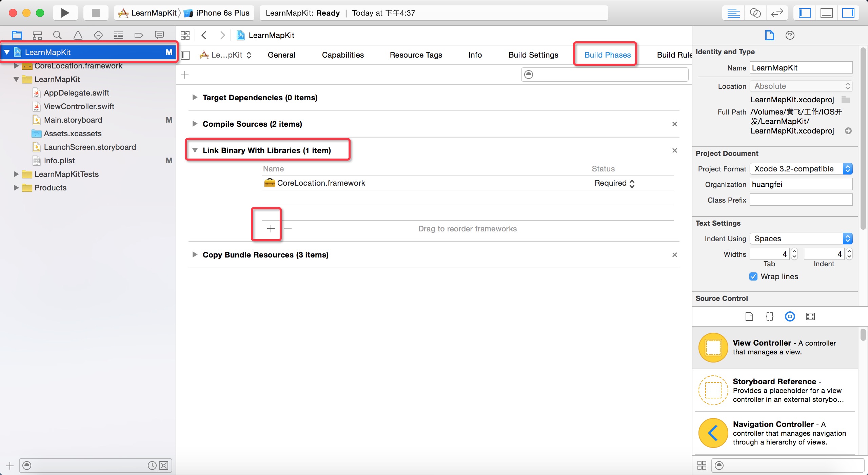Viewport: 868px width, 475px height.
Task: Open the Report navigator speech icon
Action: (x=159, y=35)
